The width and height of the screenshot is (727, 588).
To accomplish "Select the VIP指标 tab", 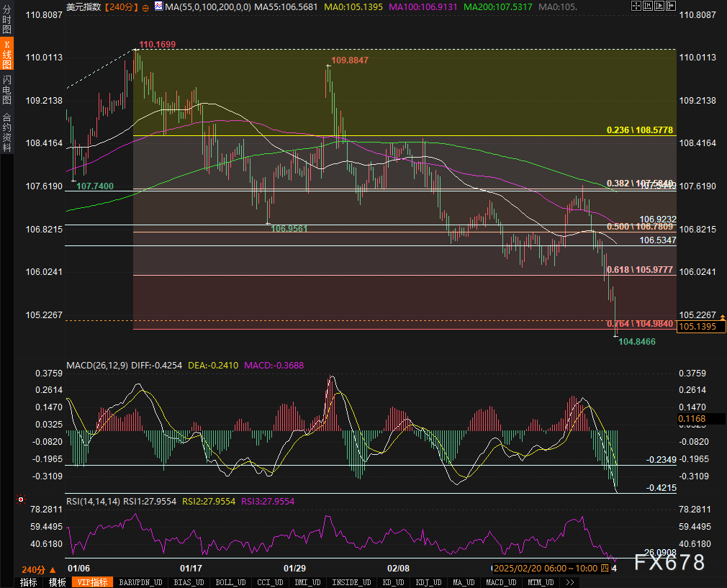I will point(91,582).
